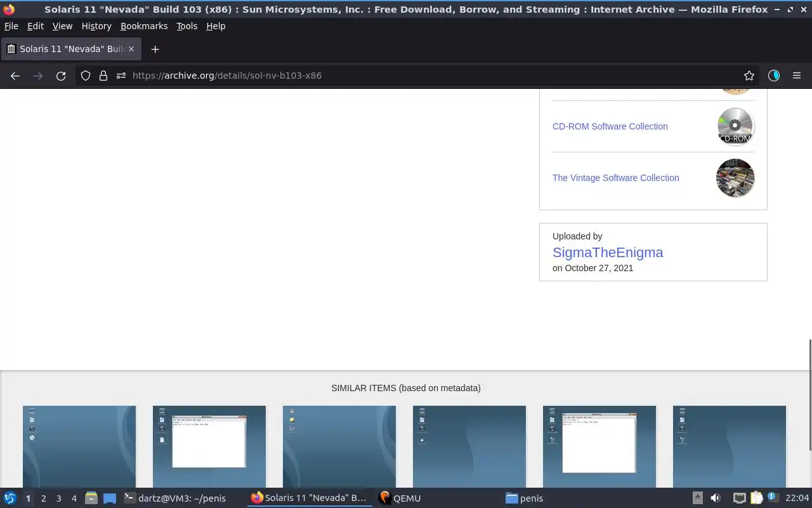The height and width of the screenshot is (508, 812).
Task: Reload the archive.org page
Action: click(x=61, y=76)
